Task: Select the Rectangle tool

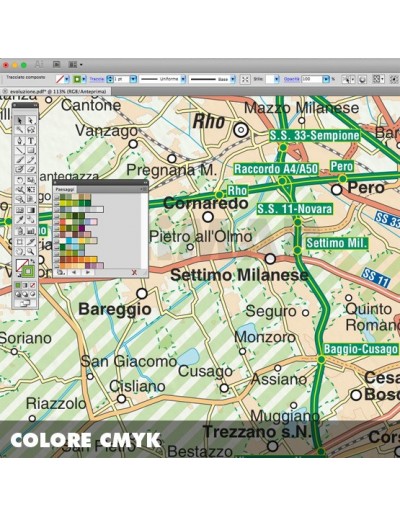Action: pyautogui.click(x=31, y=150)
